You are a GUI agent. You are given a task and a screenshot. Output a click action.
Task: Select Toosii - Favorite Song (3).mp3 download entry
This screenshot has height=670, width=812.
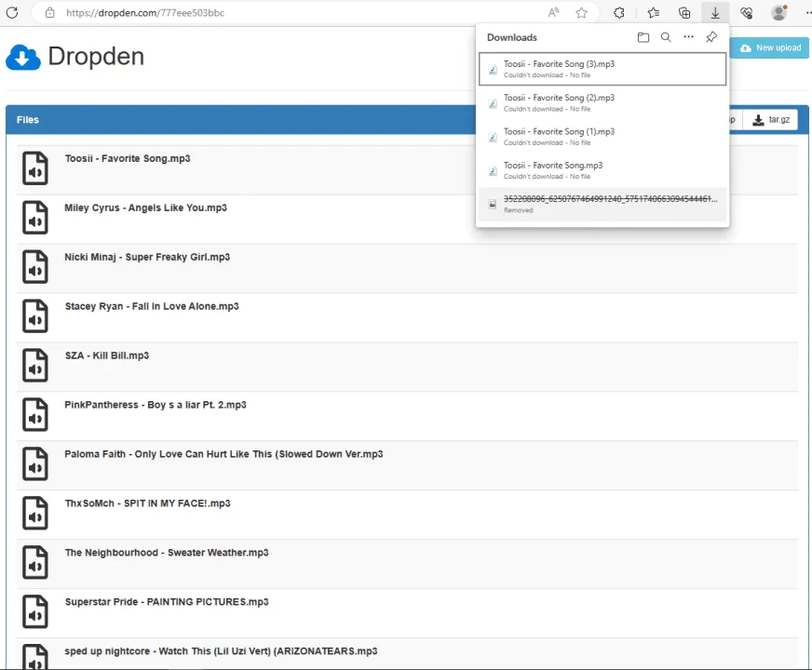602,69
